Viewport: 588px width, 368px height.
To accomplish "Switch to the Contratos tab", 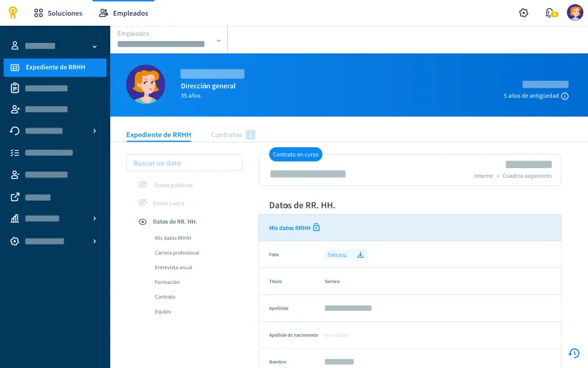I will pos(227,135).
